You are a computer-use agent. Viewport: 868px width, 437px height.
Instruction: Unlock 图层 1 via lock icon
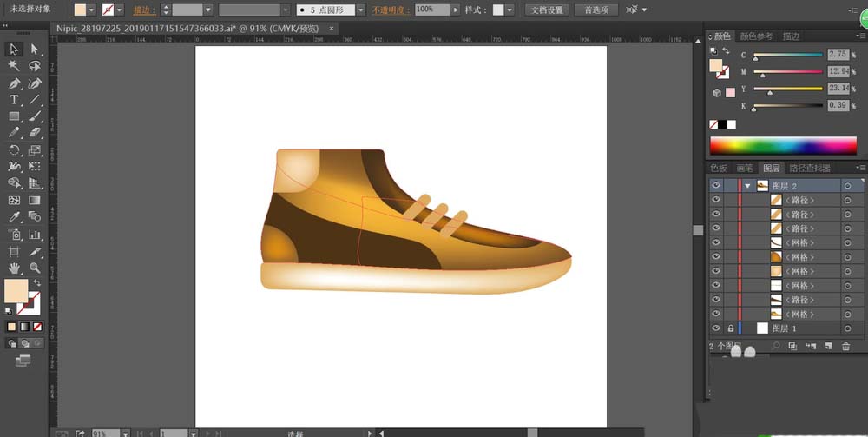click(x=731, y=328)
